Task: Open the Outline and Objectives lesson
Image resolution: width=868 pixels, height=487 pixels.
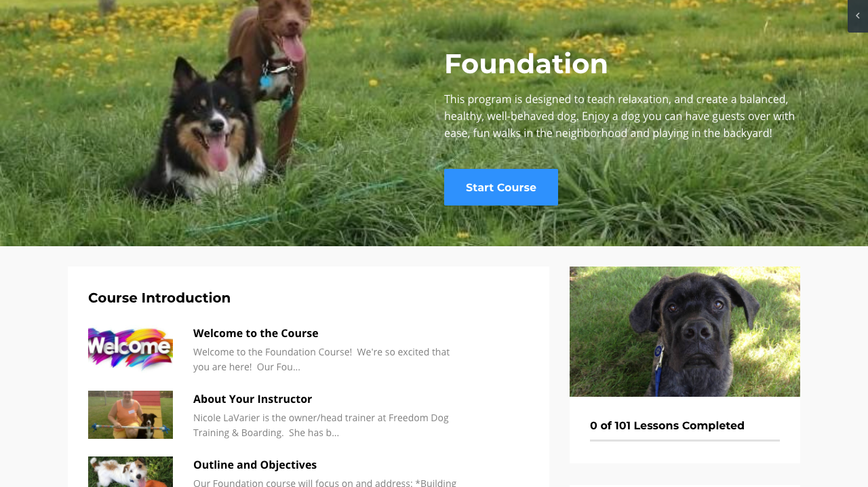Action: pyautogui.click(x=255, y=465)
